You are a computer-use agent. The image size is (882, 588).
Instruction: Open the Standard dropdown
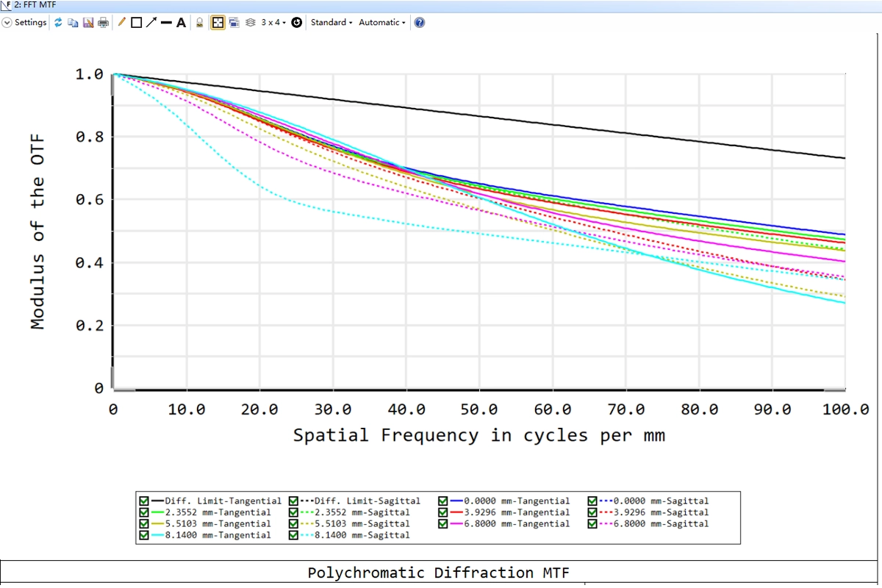(331, 23)
